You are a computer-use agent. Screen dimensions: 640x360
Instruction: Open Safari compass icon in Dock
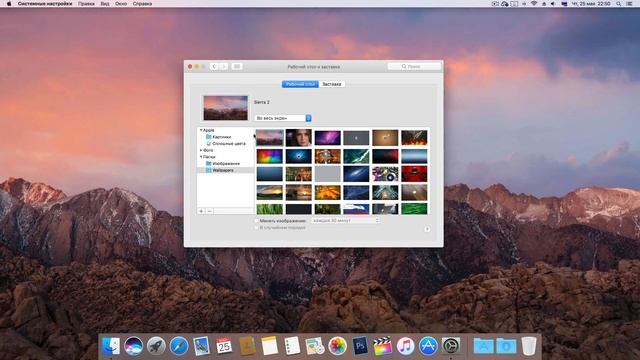click(179, 346)
